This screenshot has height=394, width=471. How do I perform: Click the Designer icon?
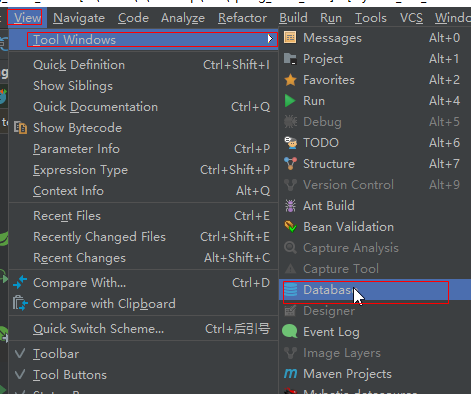point(290,311)
